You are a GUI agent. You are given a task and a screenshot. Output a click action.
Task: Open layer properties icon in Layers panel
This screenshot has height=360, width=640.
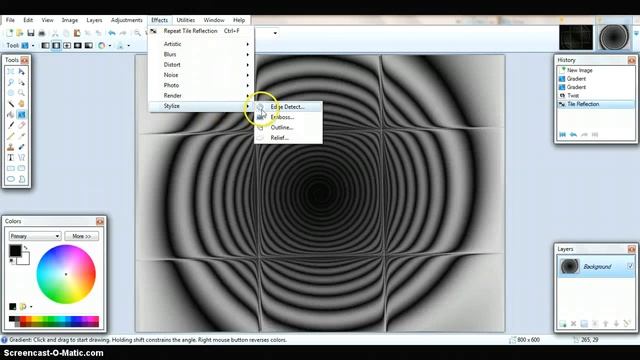tap(627, 324)
